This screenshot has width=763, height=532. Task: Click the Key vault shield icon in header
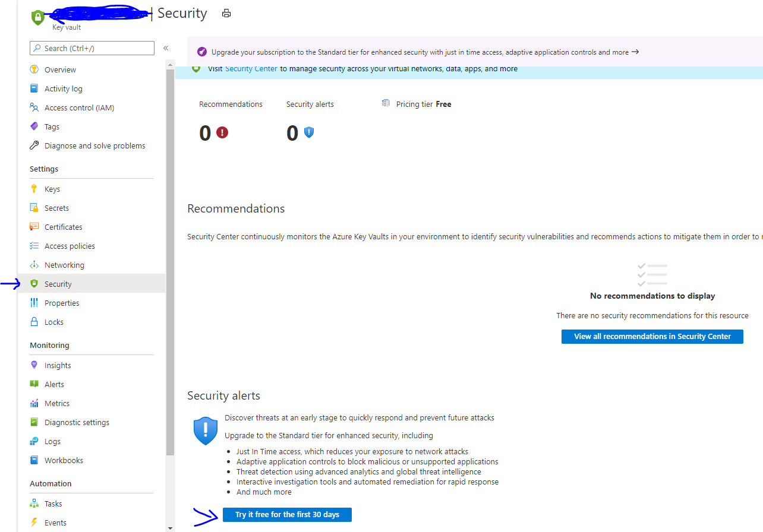click(x=38, y=17)
